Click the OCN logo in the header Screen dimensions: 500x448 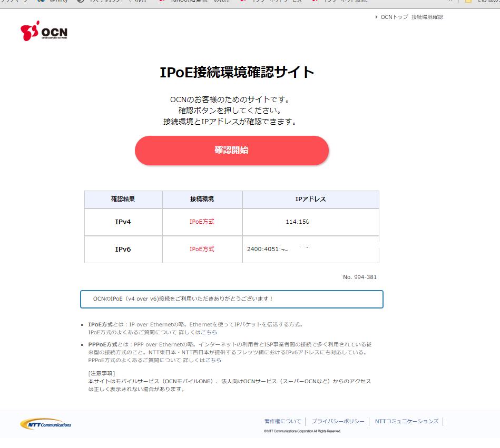[44, 31]
